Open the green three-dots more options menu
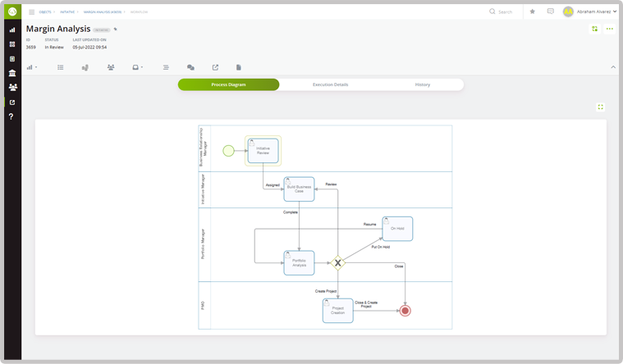Screen dimensions: 623x364 pos(610,29)
